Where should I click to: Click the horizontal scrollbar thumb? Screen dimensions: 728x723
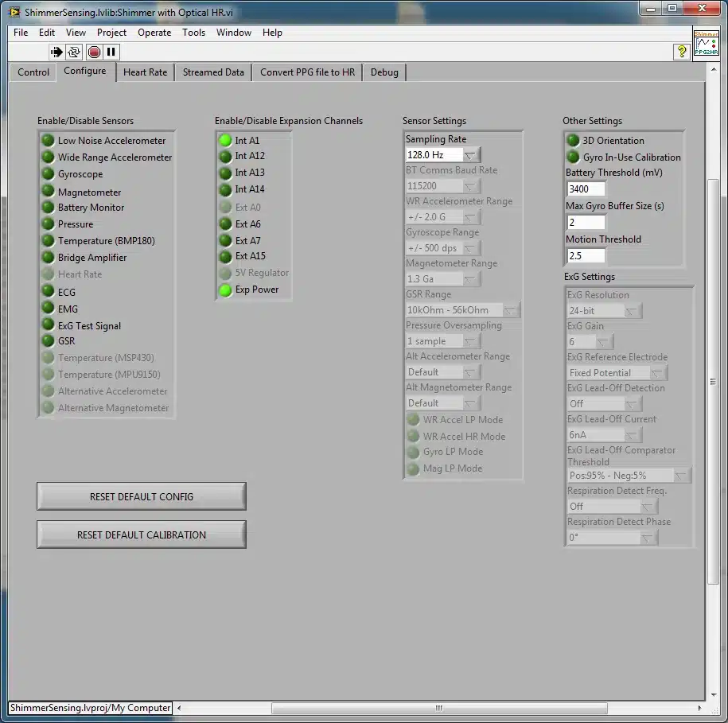pos(439,708)
